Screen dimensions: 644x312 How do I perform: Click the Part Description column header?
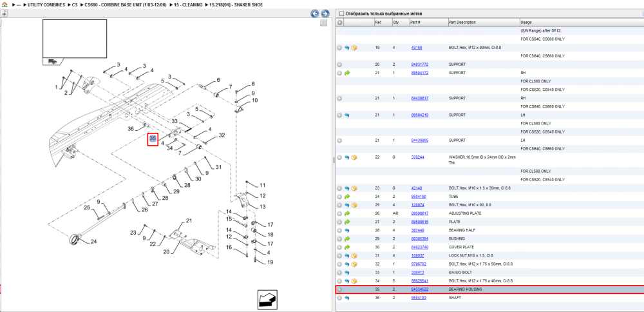coord(484,22)
